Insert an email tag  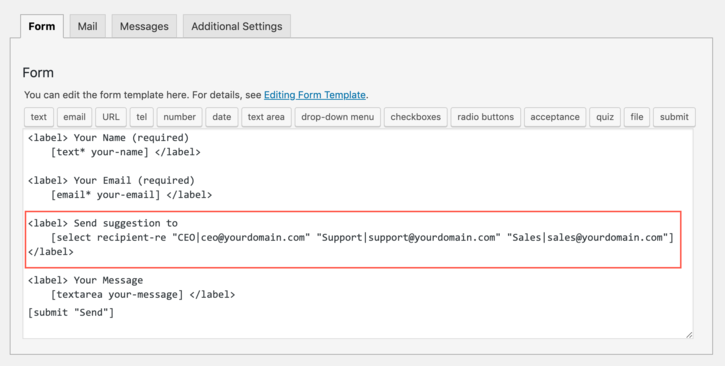coord(74,117)
